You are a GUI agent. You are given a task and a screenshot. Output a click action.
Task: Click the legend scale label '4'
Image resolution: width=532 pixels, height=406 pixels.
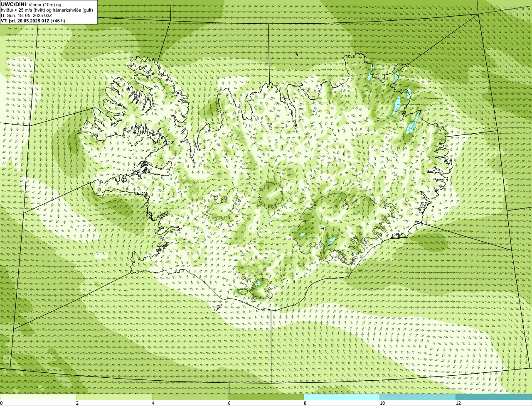click(x=153, y=403)
